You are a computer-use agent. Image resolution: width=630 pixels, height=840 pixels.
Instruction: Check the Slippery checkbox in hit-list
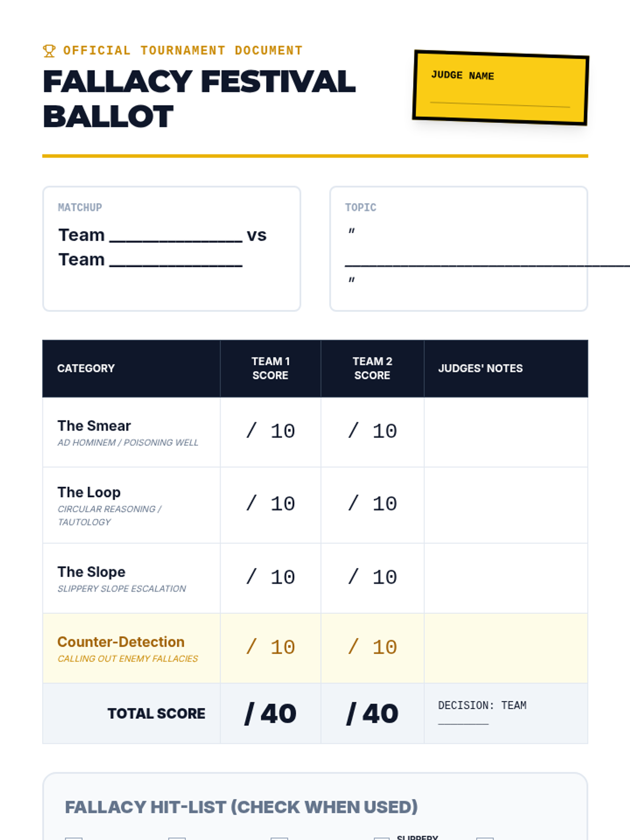(382, 838)
